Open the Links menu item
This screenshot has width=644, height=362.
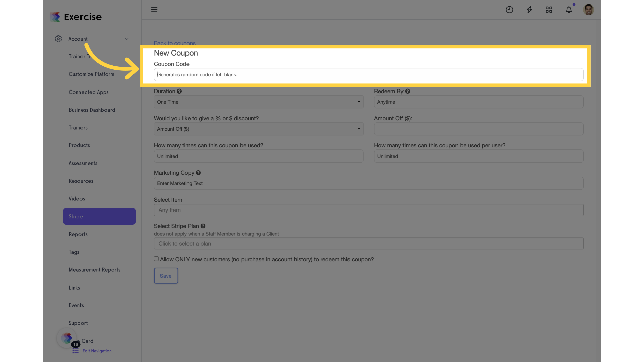coord(74,288)
